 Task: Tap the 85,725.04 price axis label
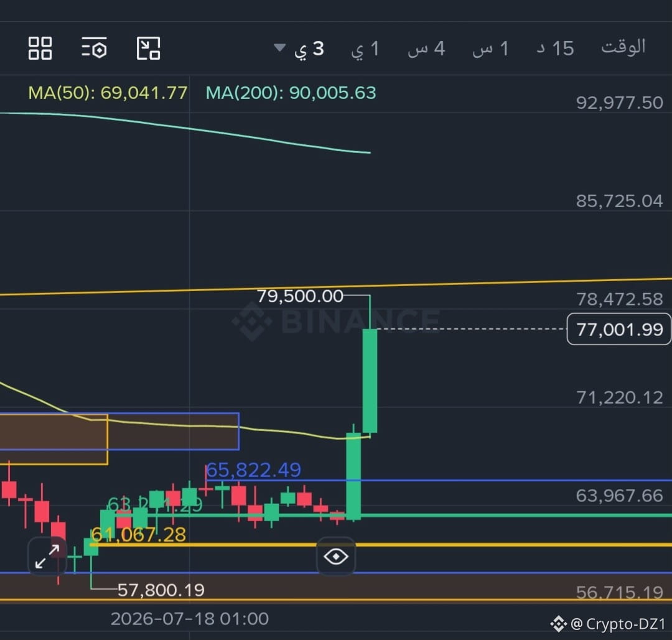(619, 201)
